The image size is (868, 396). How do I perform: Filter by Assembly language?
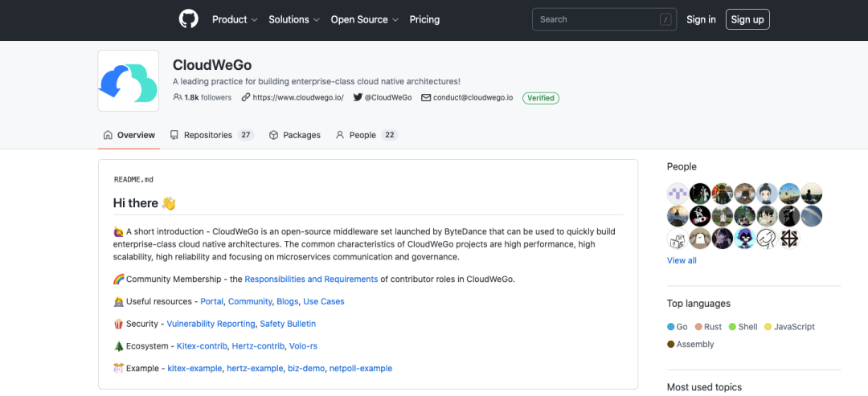click(x=690, y=344)
